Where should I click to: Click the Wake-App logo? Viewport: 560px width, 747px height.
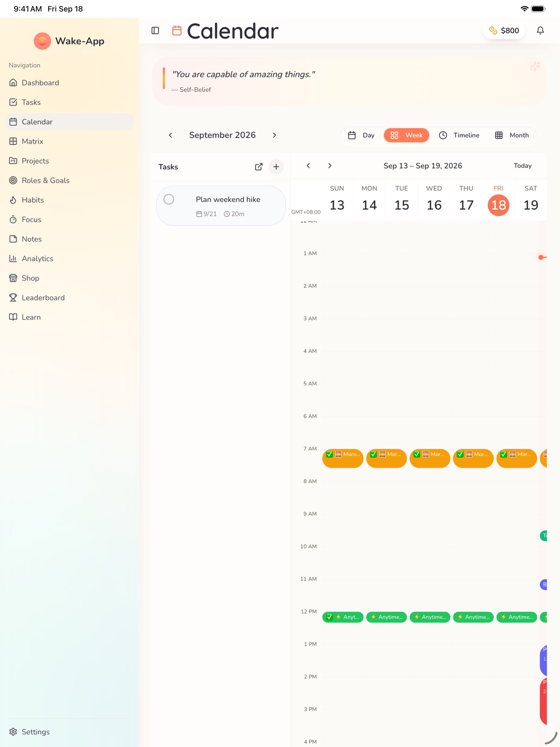[x=43, y=41]
